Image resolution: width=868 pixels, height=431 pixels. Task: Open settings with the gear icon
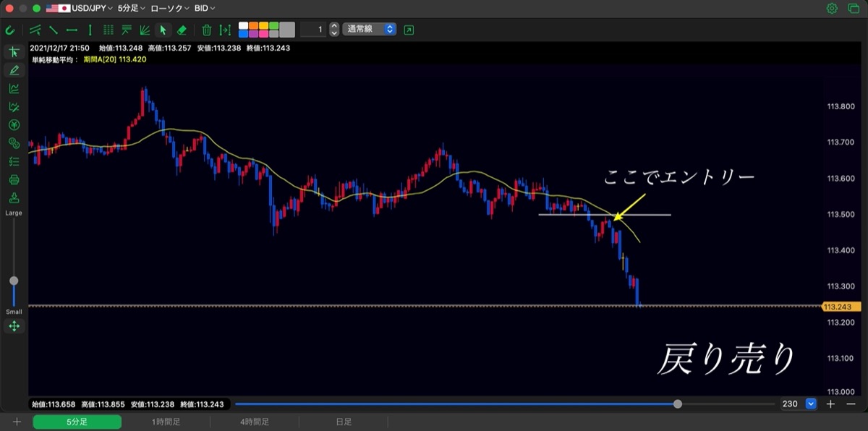(832, 9)
